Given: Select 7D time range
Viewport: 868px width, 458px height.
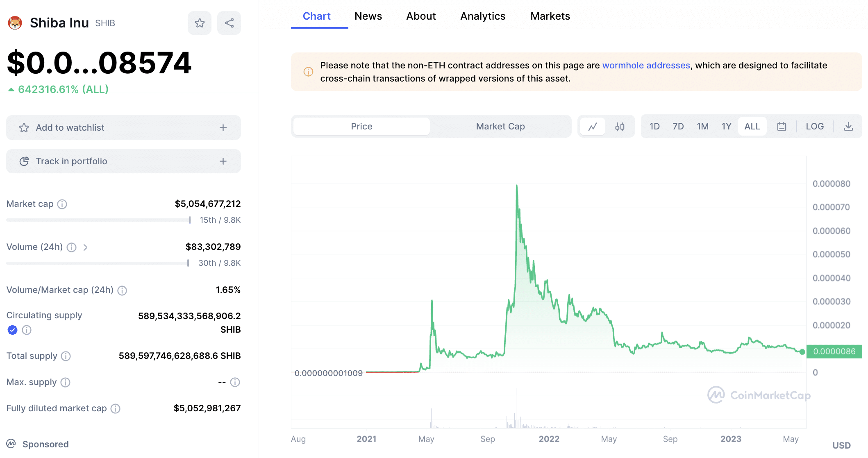Looking at the screenshot, I should (678, 127).
